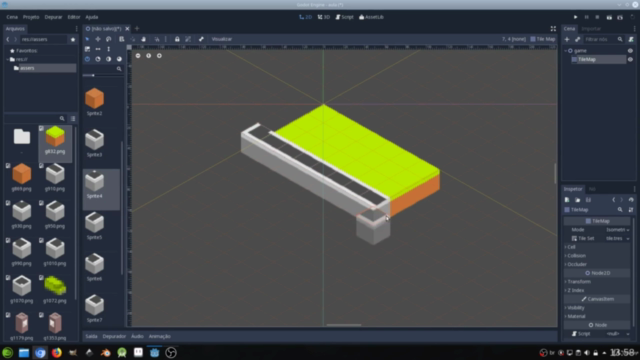Viewport: 640px width, 360px height.
Task: Toggle checkbox on g950.png thumbnail
Action: (x=41, y=203)
